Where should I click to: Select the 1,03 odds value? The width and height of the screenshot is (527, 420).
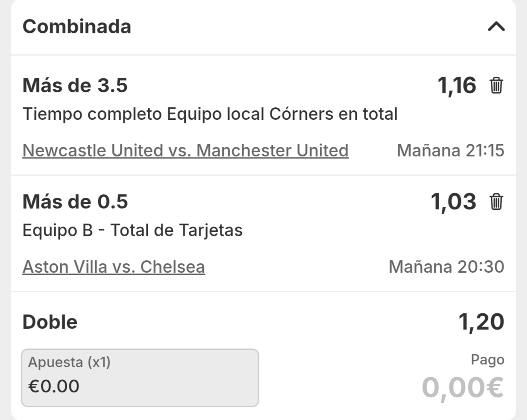(453, 202)
